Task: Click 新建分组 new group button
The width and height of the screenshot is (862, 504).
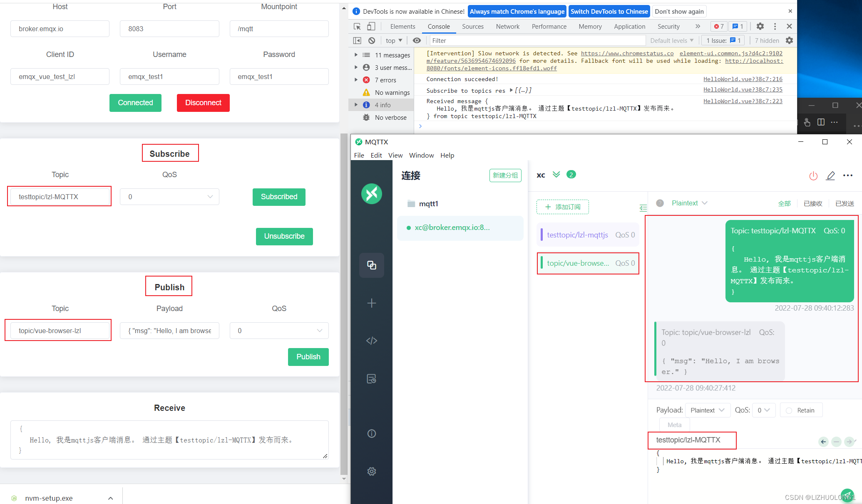Action: [505, 175]
